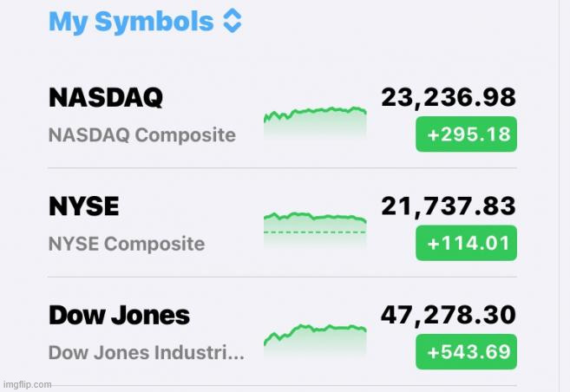Click the NASDAQ price 23,236.98

(x=449, y=97)
